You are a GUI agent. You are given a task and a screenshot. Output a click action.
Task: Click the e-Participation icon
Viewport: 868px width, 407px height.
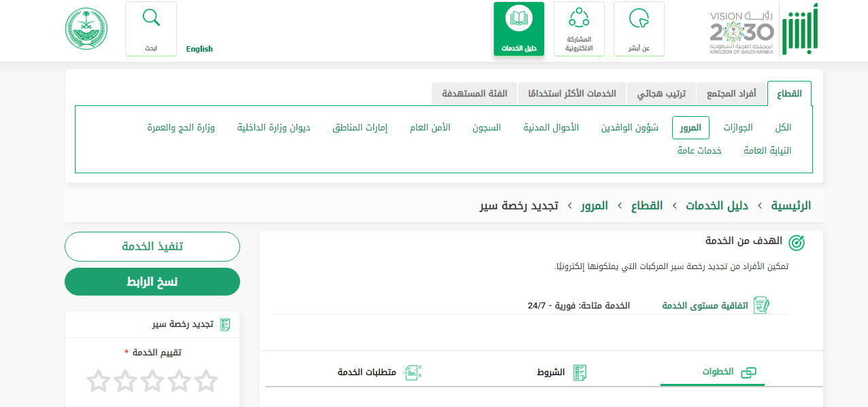(x=579, y=18)
